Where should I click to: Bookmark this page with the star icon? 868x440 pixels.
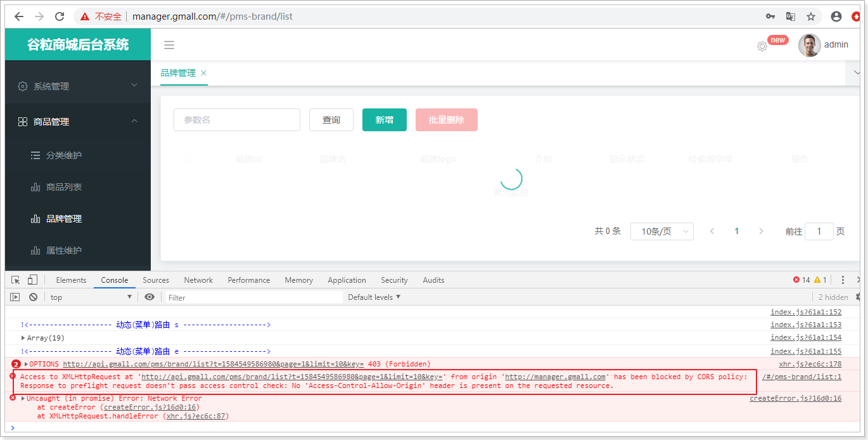point(811,16)
